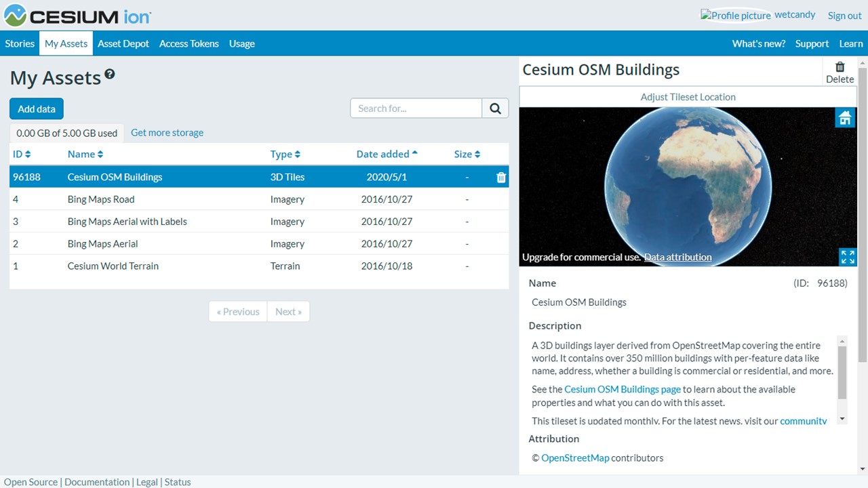
Task: Focus the Search for input field
Action: coord(416,108)
